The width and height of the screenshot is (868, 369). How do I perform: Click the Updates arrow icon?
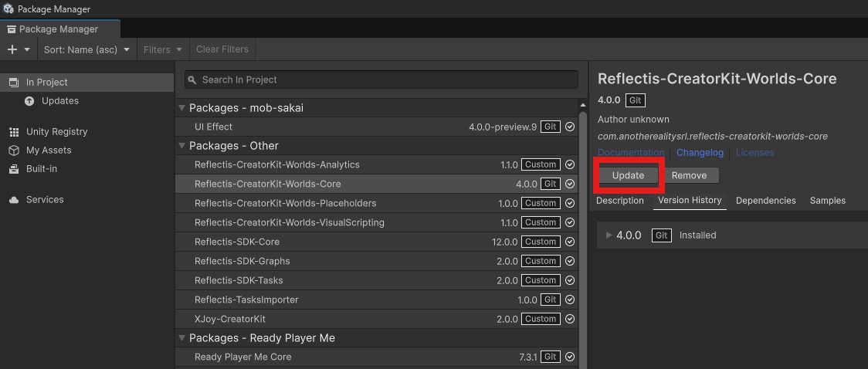[29, 101]
